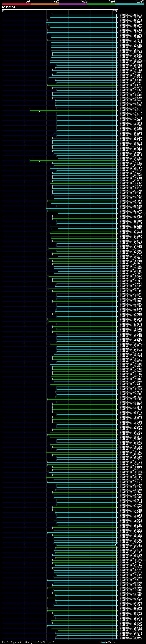Open hit UniRef100_B9SHJ8
The image size is (146, 644).
[x=131, y=20]
